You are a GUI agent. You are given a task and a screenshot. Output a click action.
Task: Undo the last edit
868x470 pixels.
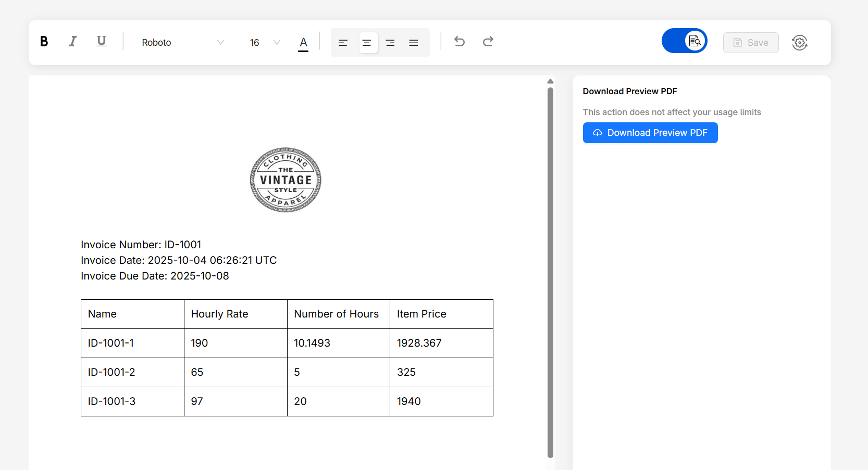pos(460,42)
